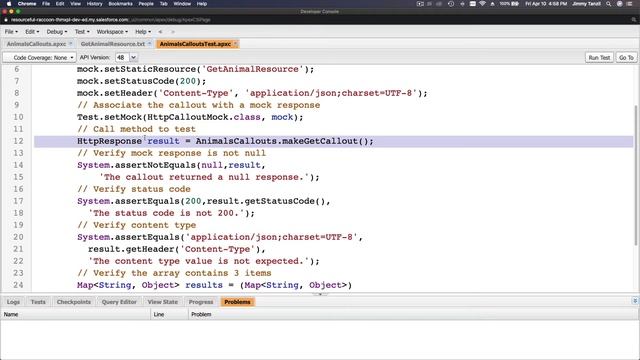
Task: Open the Wi-Fi status icon
Action: 482,4
